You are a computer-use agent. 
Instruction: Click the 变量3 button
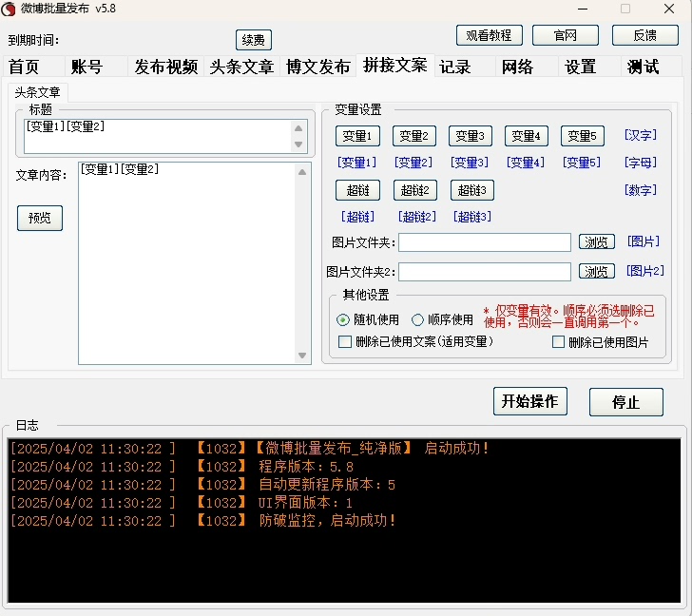click(x=471, y=136)
